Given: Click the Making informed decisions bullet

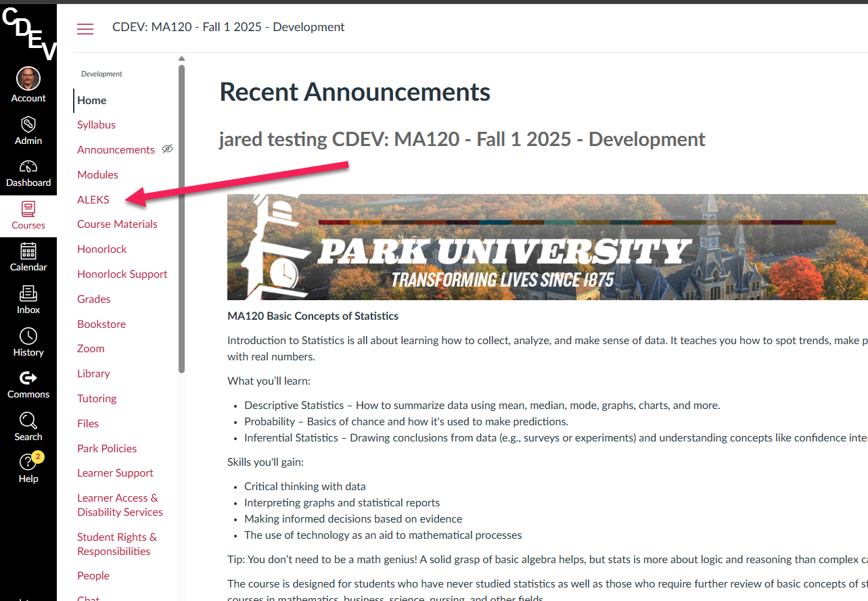Looking at the screenshot, I should point(353,519).
